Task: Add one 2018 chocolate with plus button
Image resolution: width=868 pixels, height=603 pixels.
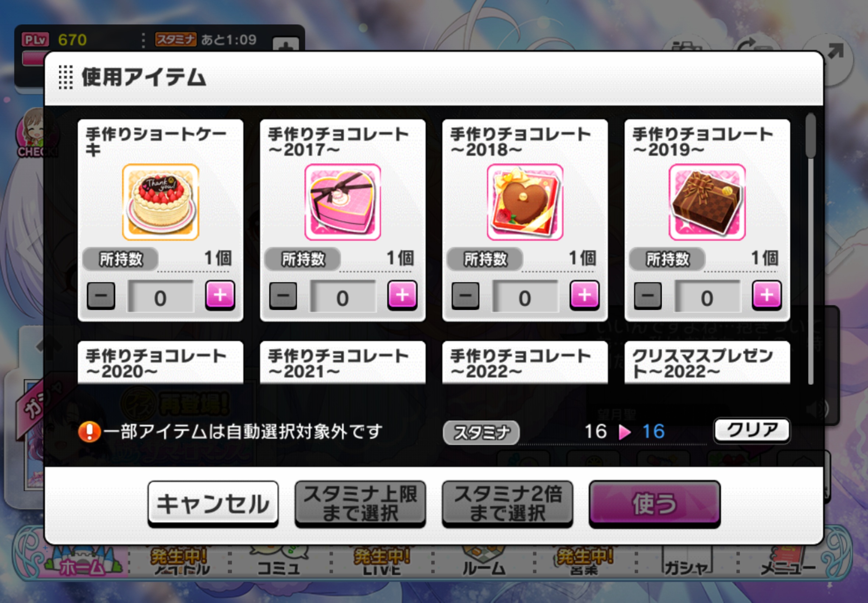Action: [584, 296]
